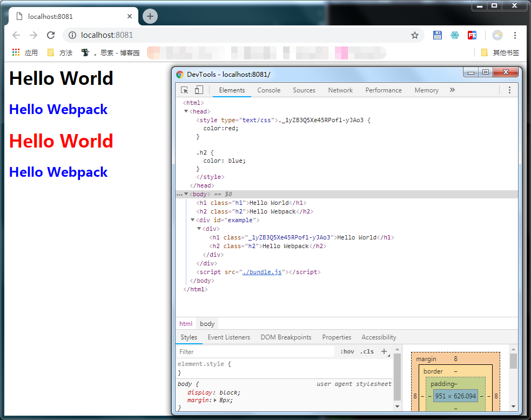Image resolution: width=531 pixels, height=420 pixels.
Task: Open a new browser tab
Action: (150, 16)
